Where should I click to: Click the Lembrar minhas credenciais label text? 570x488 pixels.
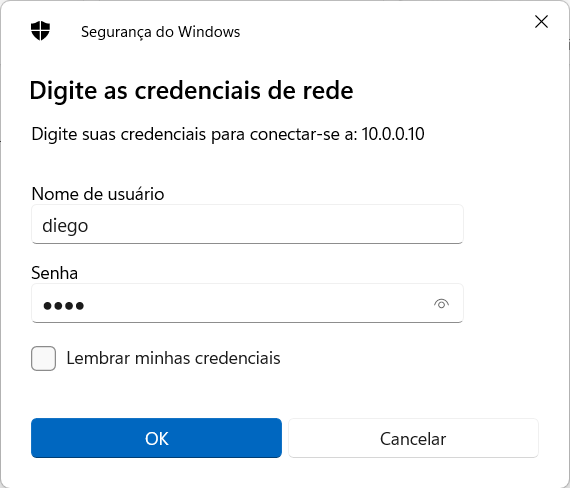point(173,358)
